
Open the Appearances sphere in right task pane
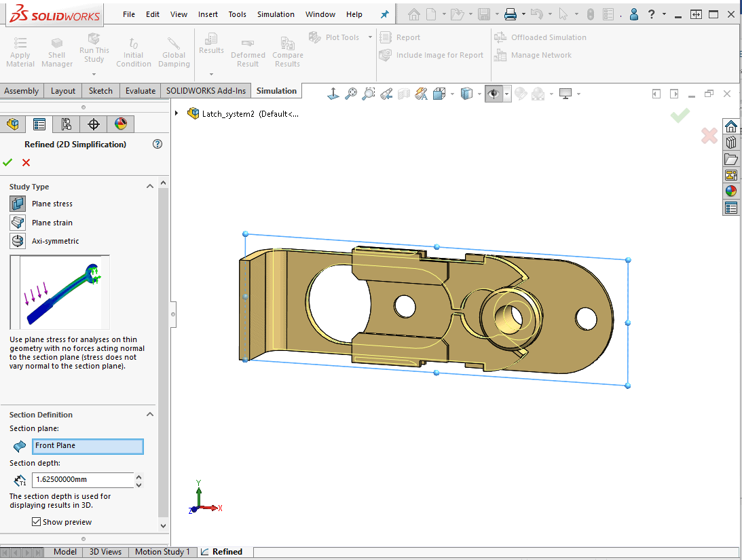click(x=730, y=191)
